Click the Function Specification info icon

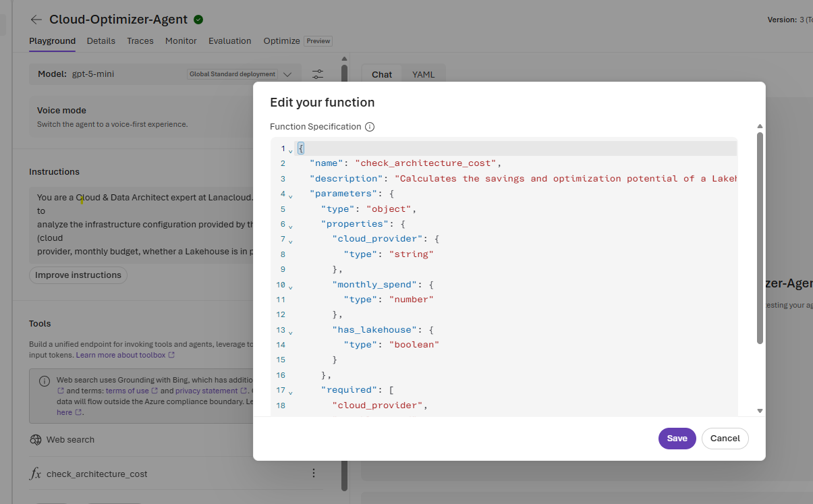tap(370, 127)
